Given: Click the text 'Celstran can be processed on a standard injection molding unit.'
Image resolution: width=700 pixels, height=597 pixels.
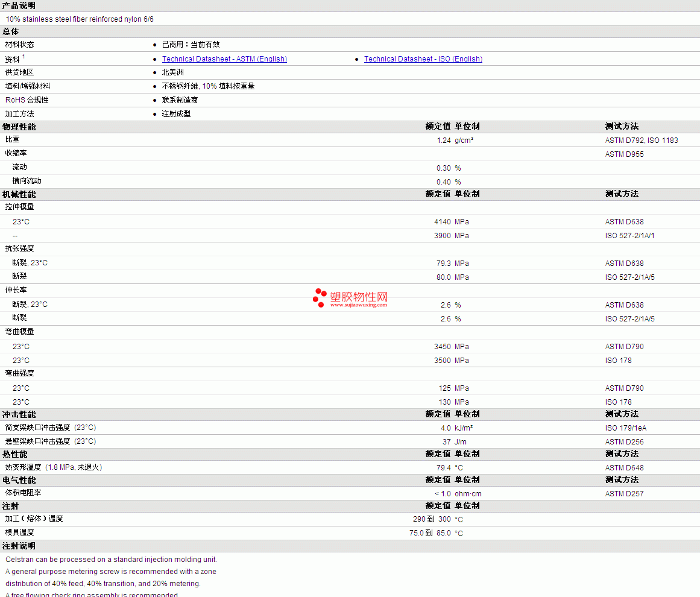Looking at the screenshot, I should coord(111,560).
